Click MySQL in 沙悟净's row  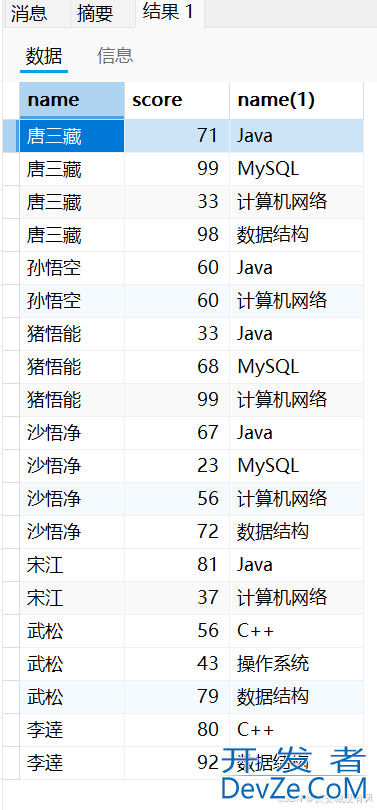(x=296, y=466)
